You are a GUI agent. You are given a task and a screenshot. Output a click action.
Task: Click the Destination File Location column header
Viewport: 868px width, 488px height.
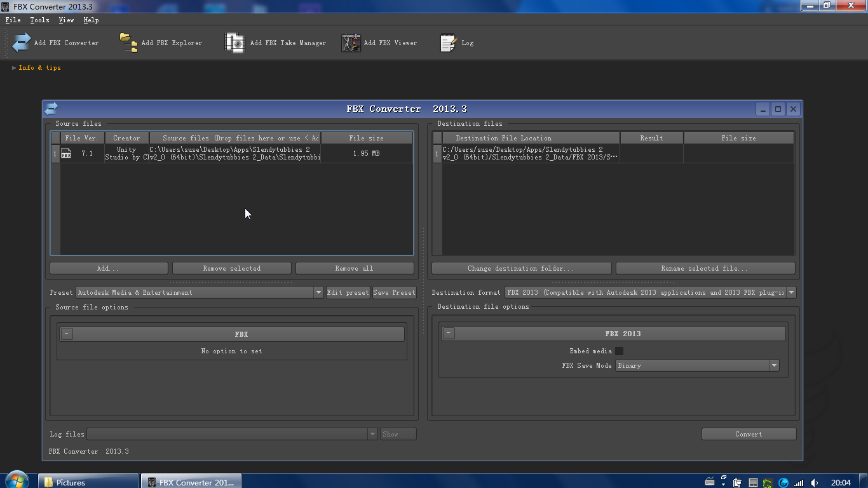coord(531,138)
